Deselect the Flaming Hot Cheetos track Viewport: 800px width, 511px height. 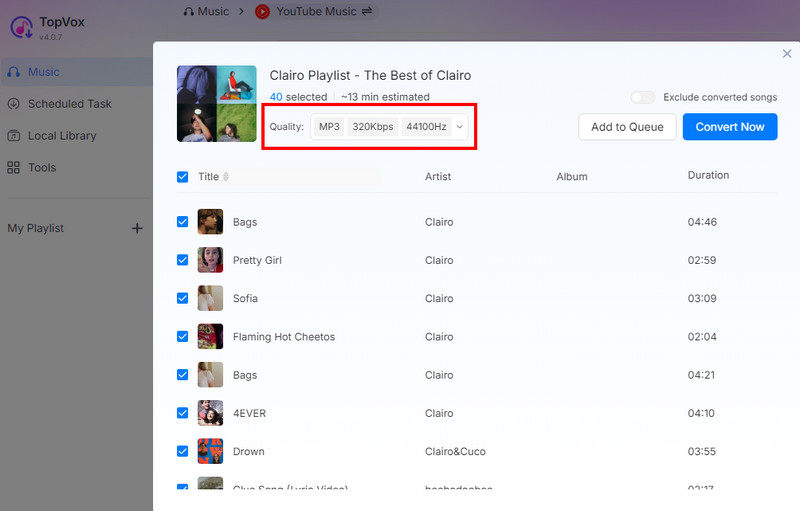[x=182, y=337]
